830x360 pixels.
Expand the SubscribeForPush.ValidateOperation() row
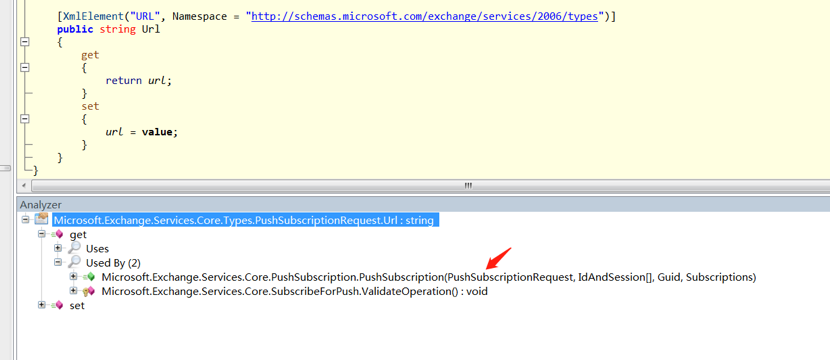[x=74, y=291]
